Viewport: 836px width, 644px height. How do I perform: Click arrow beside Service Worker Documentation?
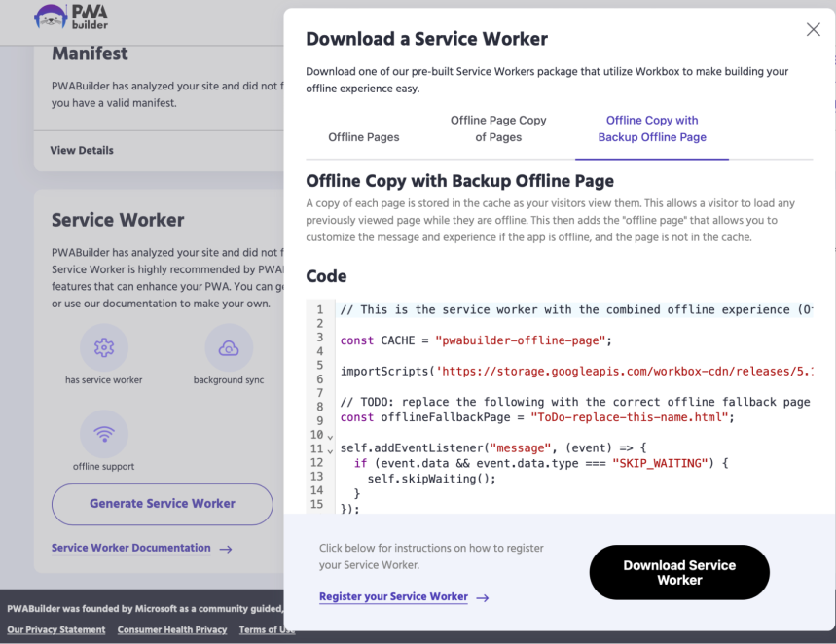pos(226,549)
